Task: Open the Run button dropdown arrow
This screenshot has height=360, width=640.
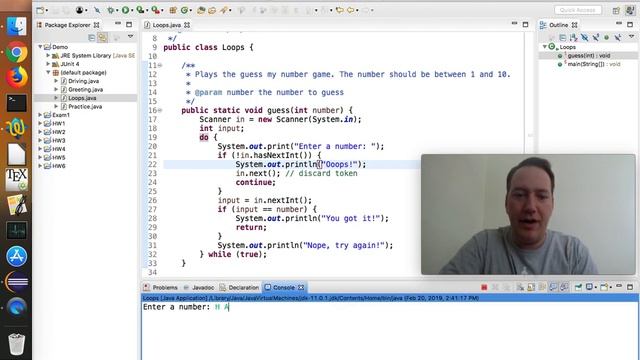Action: (x=131, y=10)
